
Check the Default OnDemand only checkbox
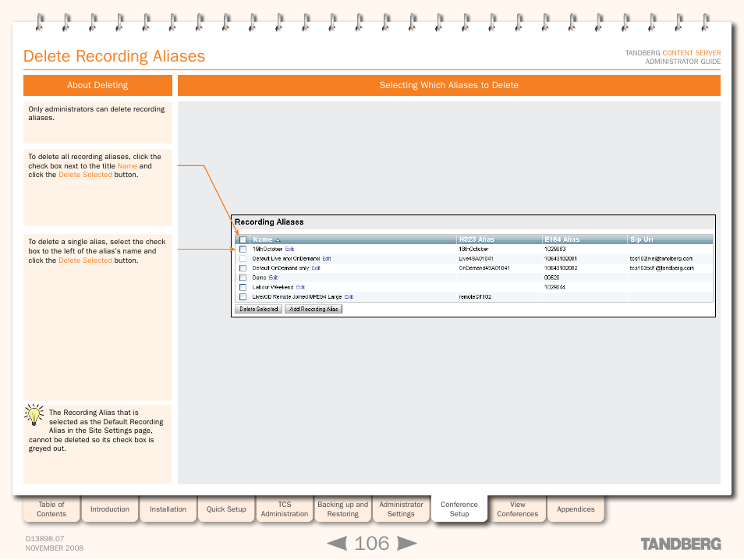coord(243,268)
